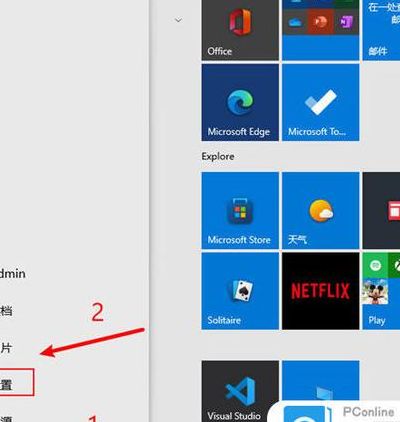Open the red news tile beside weather

pyautogui.click(x=381, y=210)
